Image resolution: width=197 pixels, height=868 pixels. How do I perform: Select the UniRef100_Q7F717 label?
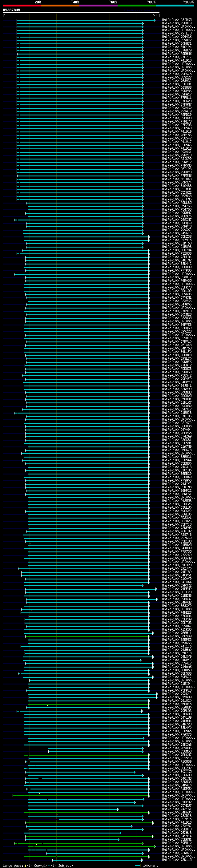click(x=177, y=57)
